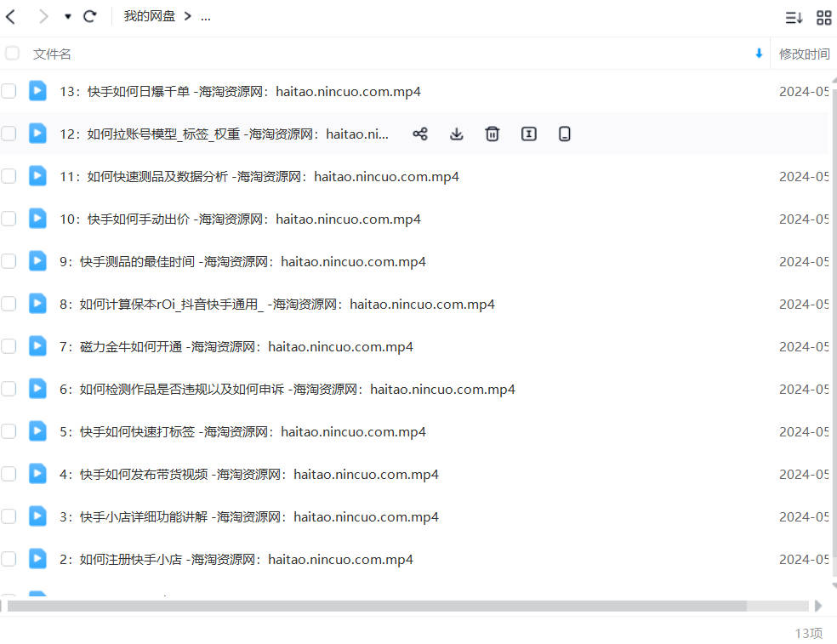Open the file 2：如何注册快手小店
837x644 pixels.
pyautogui.click(x=236, y=560)
